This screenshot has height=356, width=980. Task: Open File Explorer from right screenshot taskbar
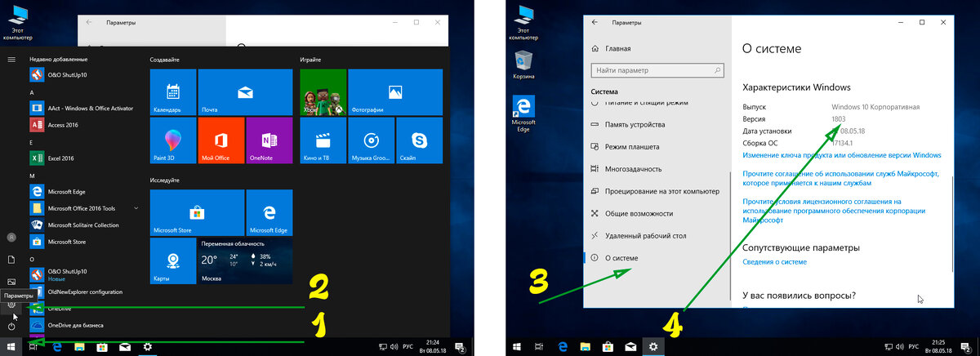pyautogui.click(x=586, y=347)
